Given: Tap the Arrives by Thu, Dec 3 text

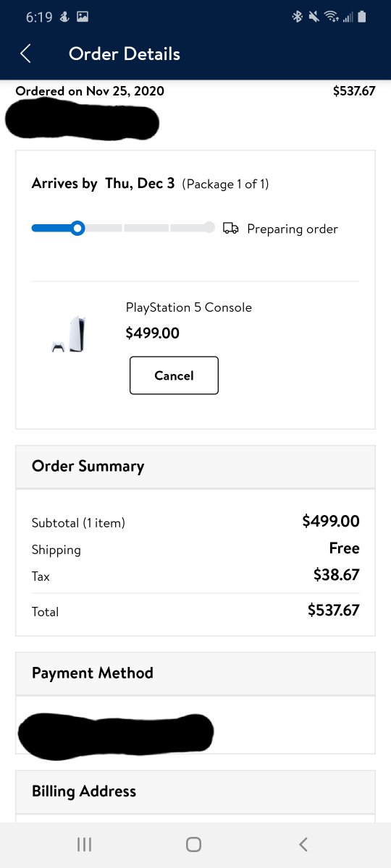Looking at the screenshot, I should point(104,184).
